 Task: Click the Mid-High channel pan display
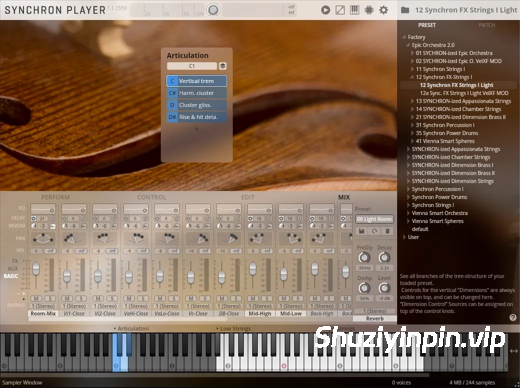click(x=260, y=238)
